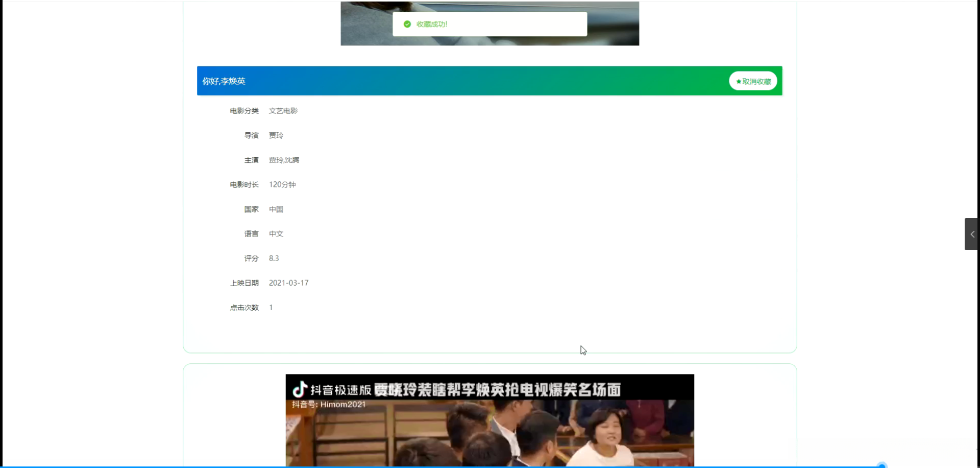Viewport: 980px width, 468px height.
Task: Click the 语言 label
Action: 251,233
